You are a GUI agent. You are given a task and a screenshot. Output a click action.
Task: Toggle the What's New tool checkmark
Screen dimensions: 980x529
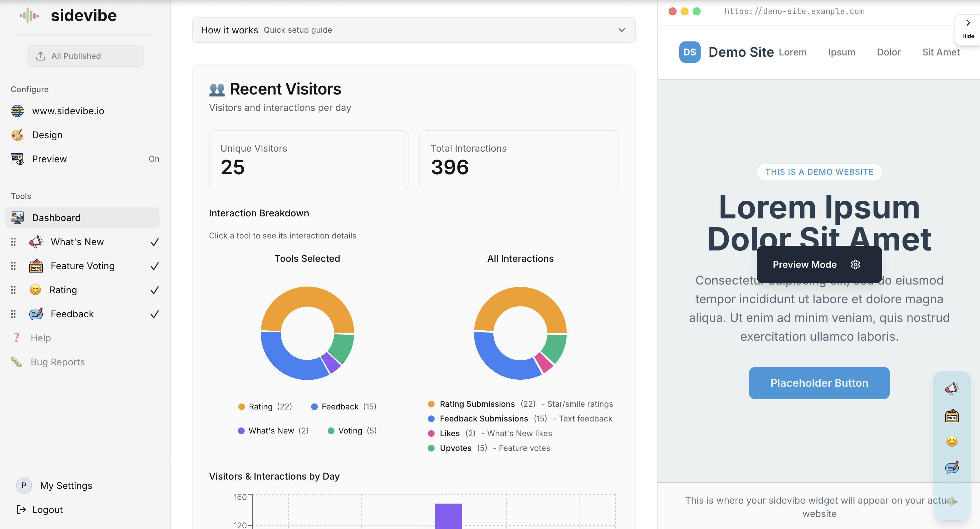pyautogui.click(x=155, y=242)
